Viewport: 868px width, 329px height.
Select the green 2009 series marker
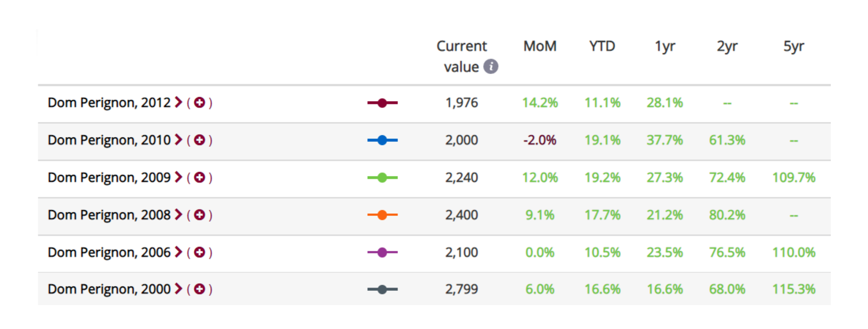coord(383,178)
